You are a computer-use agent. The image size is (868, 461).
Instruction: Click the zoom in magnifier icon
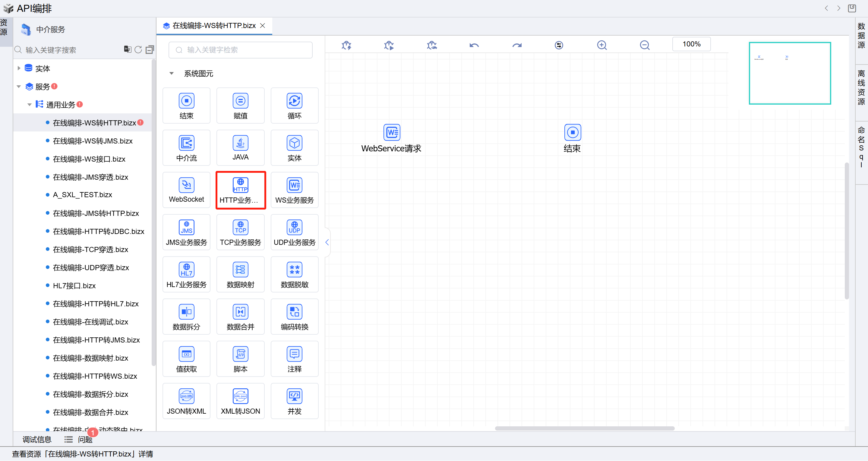(602, 45)
